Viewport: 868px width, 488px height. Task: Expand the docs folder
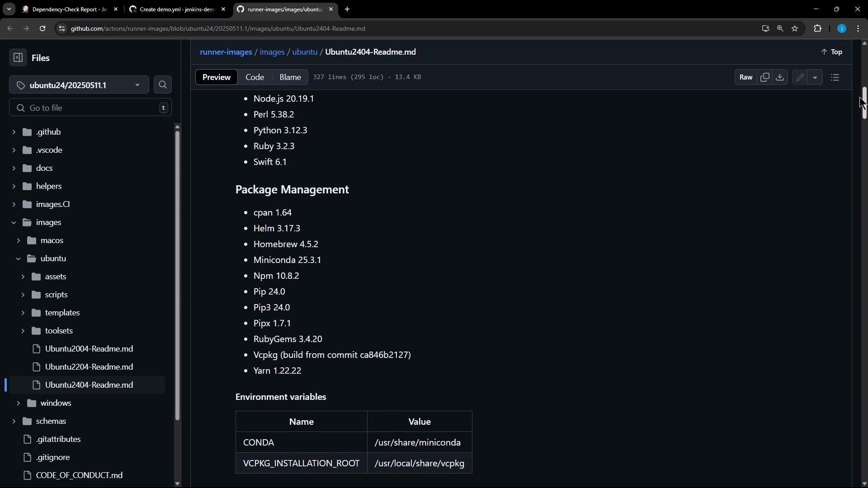click(x=14, y=168)
